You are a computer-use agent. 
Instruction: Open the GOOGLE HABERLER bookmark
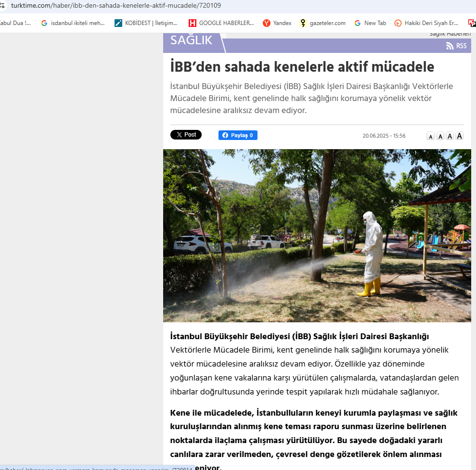[221, 23]
